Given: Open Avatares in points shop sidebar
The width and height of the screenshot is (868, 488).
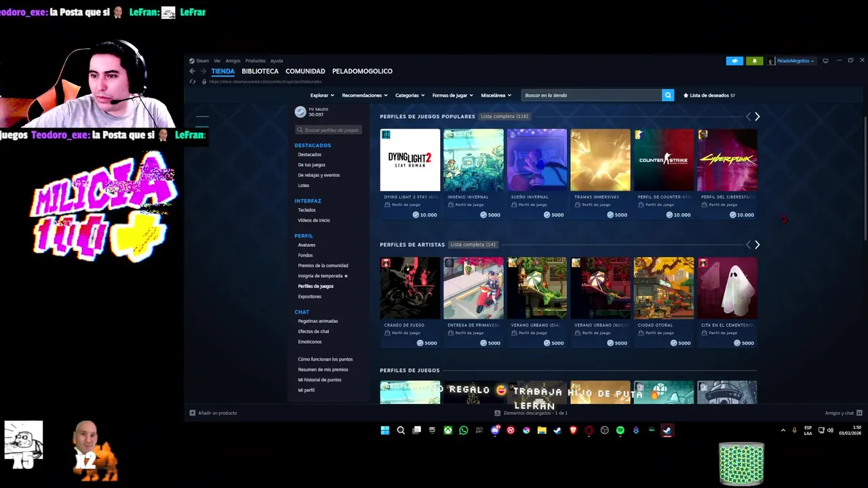Looking at the screenshot, I should pos(307,245).
